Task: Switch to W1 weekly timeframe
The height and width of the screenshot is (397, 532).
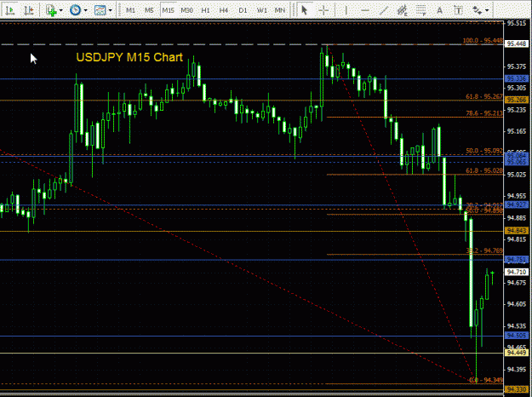Action: (261, 10)
